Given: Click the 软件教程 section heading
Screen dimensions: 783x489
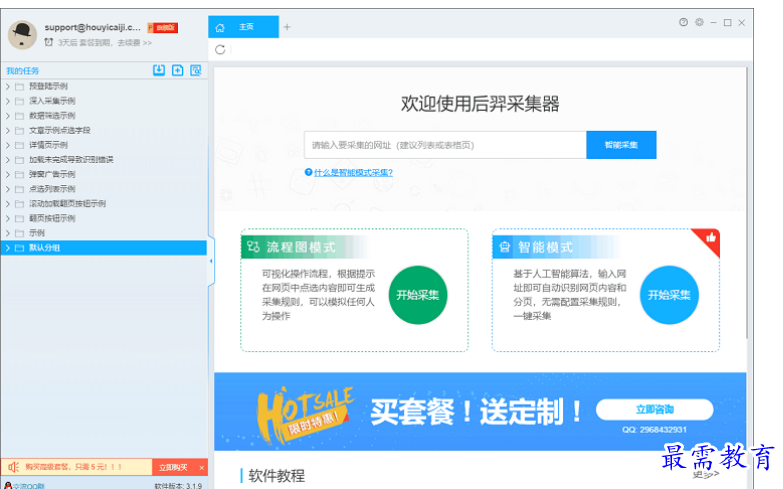Looking at the screenshot, I should point(277,476).
